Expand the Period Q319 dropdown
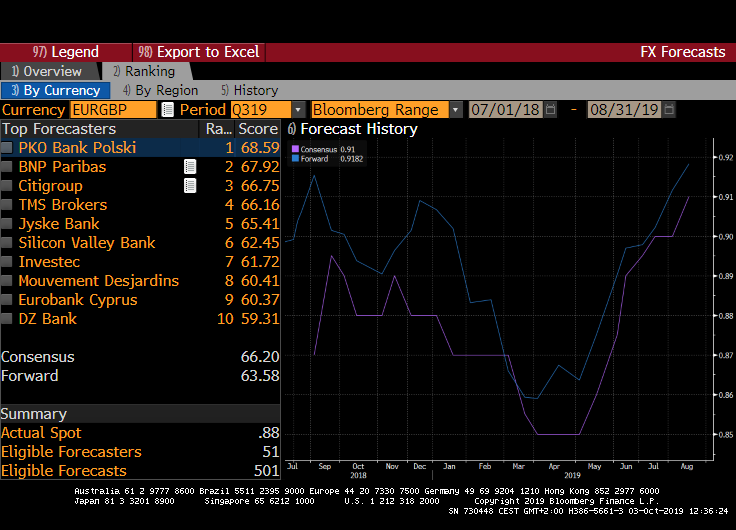 coord(298,110)
